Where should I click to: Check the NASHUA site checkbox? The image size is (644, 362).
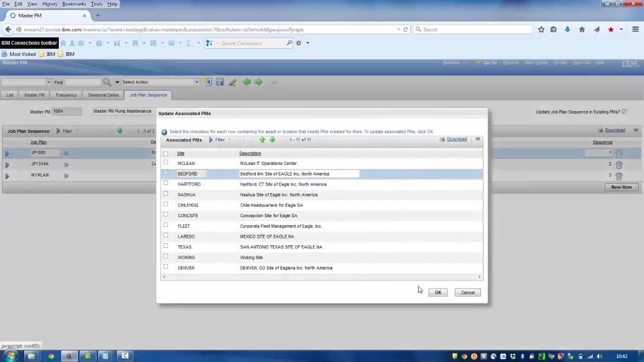(x=166, y=194)
